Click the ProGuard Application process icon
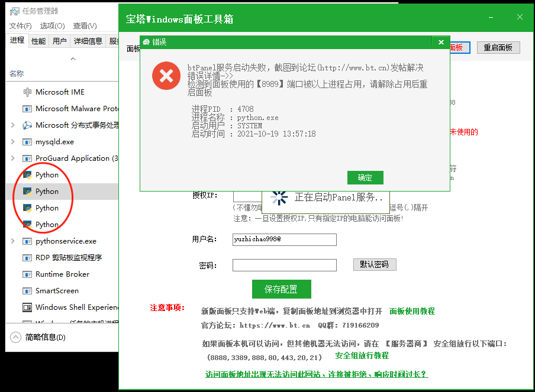The width and height of the screenshot is (535, 392). pyautogui.click(x=27, y=158)
